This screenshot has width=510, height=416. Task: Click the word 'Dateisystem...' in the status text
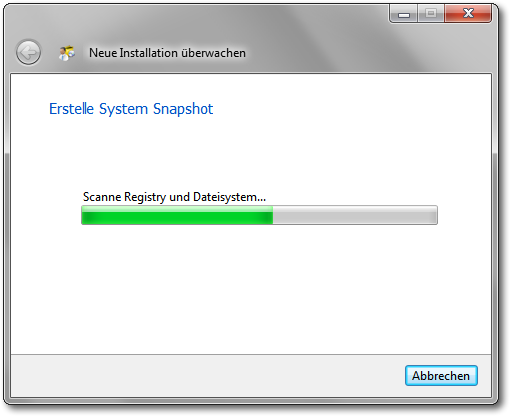pos(229,197)
